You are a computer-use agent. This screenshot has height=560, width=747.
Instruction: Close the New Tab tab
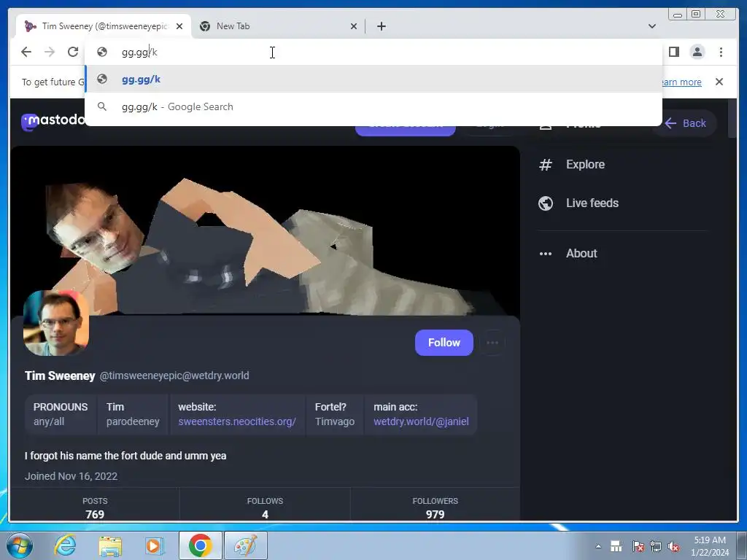coord(354,26)
